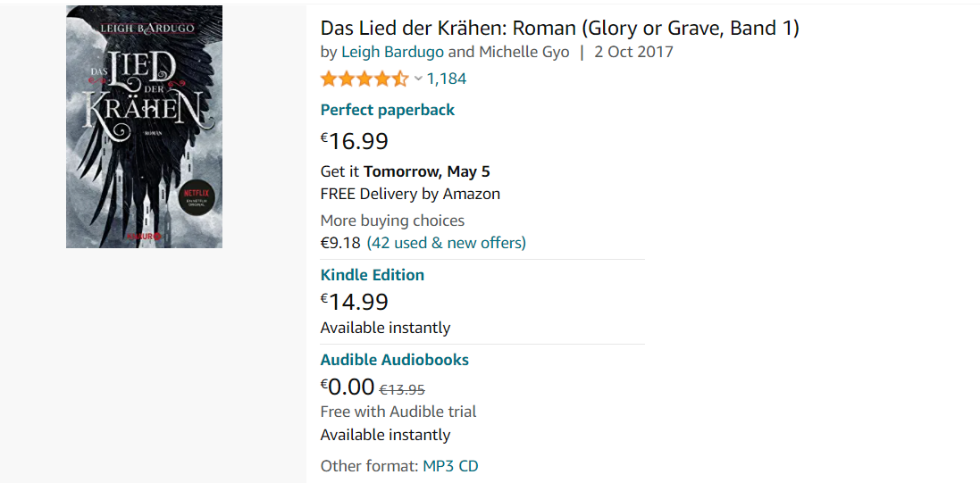Open the 1,184 customer ratings link
The width and height of the screenshot is (980, 483).
tap(447, 79)
